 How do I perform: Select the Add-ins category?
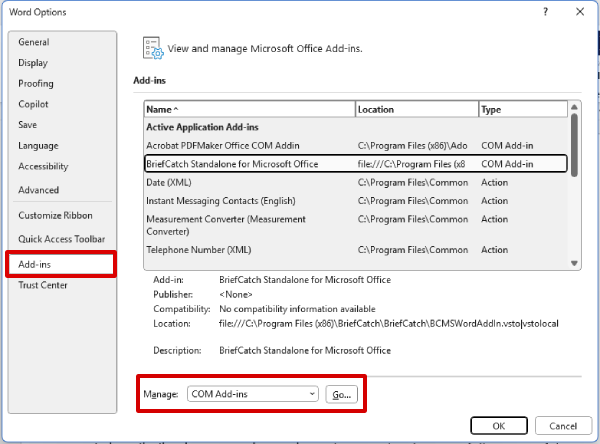click(x=61, y=264)
